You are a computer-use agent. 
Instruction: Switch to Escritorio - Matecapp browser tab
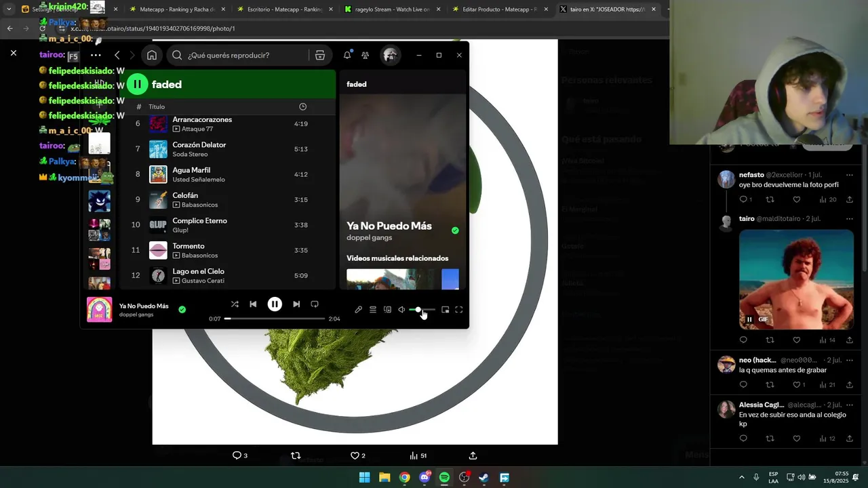(283, 9)
